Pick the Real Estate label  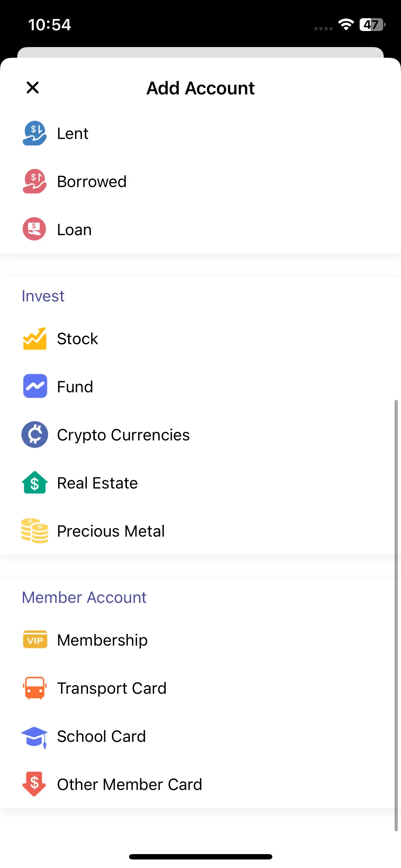coord(97,483)
